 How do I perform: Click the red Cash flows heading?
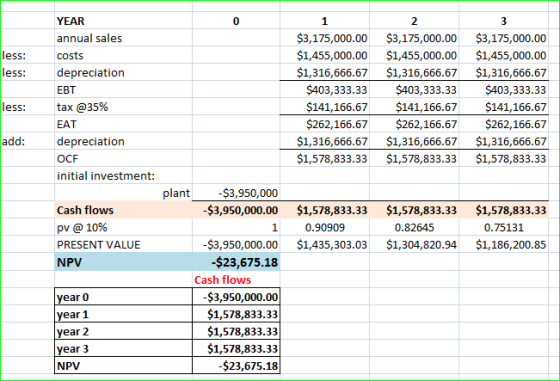click(222, 280)
